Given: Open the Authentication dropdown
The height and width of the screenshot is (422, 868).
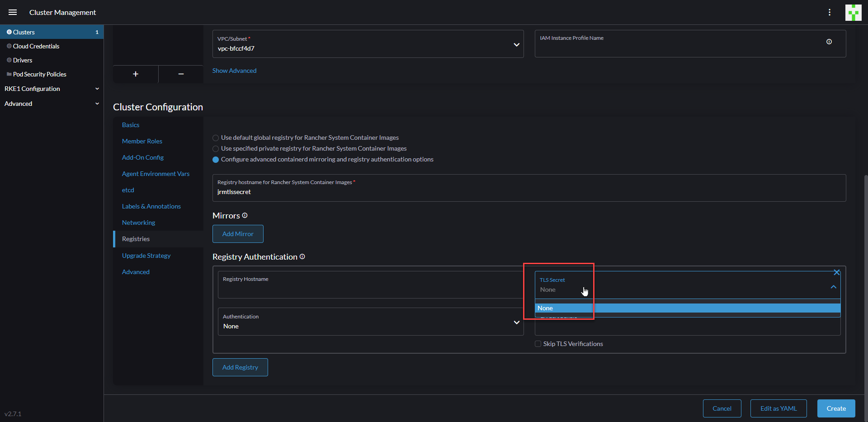Looking at the screenshot, I should click(516, 322).
